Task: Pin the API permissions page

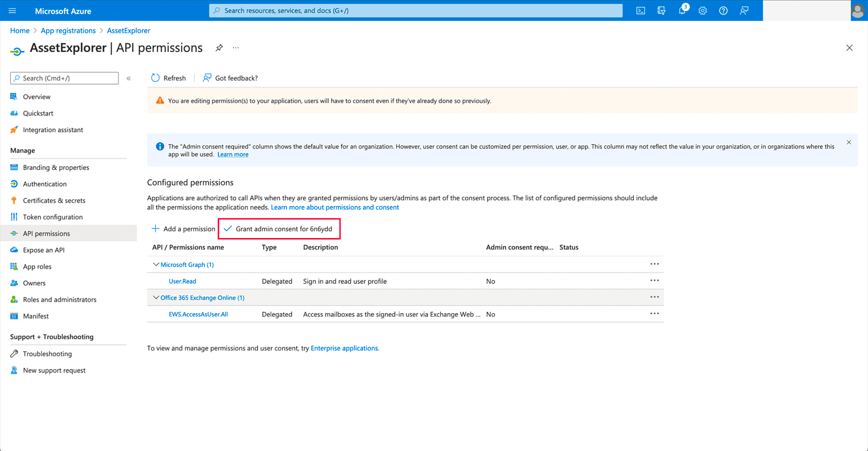Action: tap(219, 48)
